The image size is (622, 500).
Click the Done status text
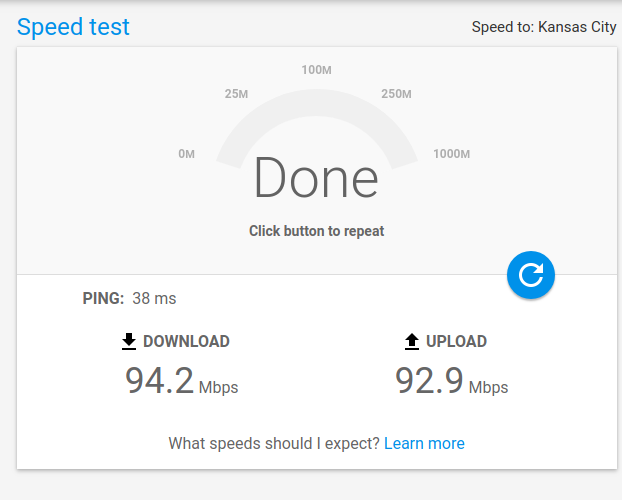pos(316,177)
